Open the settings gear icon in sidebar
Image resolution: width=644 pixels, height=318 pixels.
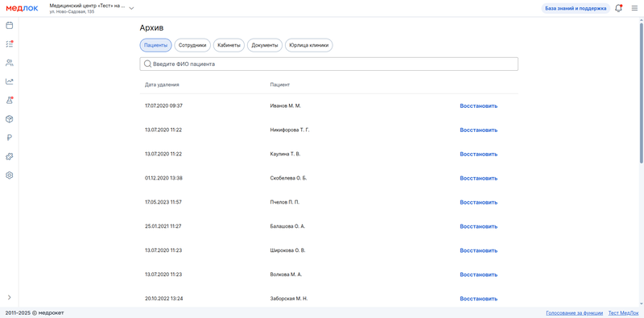click(9, 176)
